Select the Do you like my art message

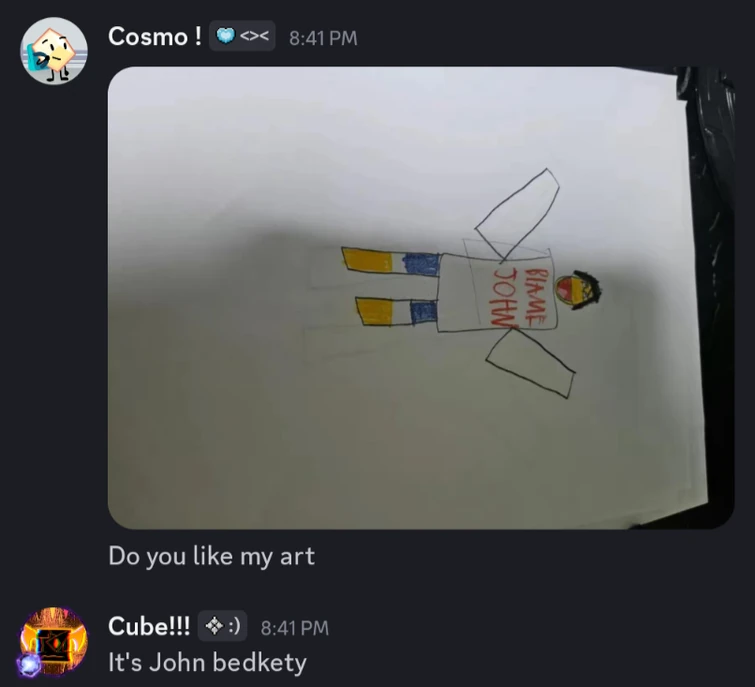point(211,556)
